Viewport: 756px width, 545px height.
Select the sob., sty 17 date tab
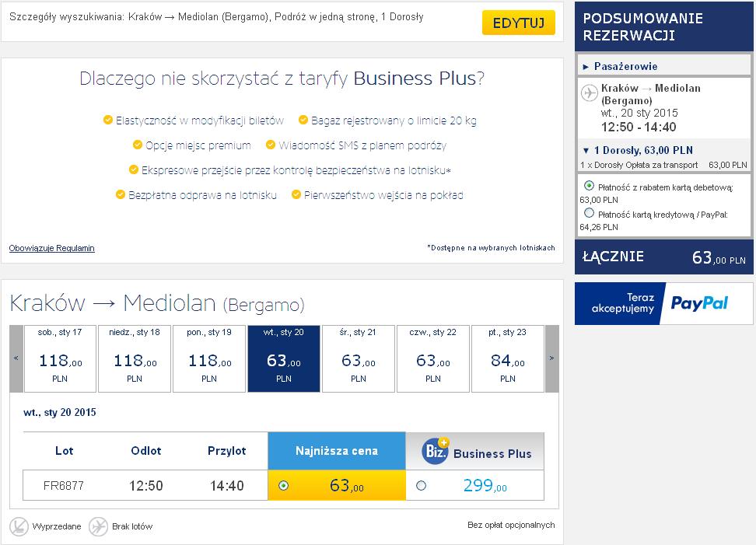(x=60, y=358)
